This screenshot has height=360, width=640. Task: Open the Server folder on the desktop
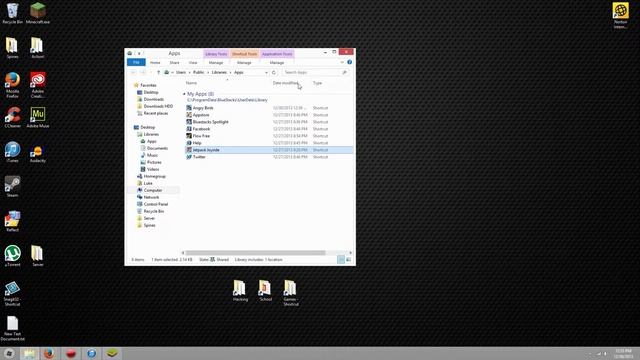(x=38, y=256)
